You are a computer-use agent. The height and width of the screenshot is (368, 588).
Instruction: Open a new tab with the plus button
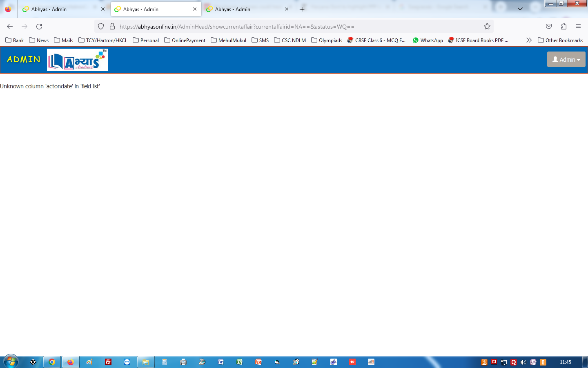pos(302,9)
